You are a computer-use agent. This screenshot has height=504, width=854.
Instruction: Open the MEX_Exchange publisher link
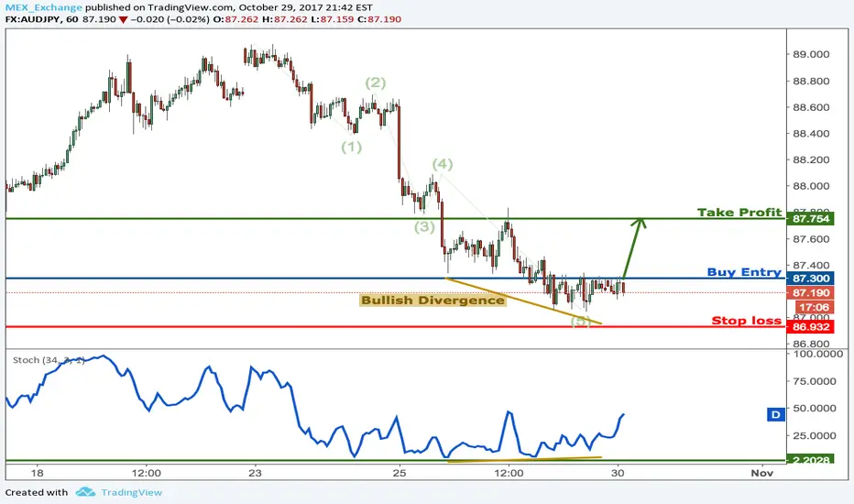coord(44,7)
